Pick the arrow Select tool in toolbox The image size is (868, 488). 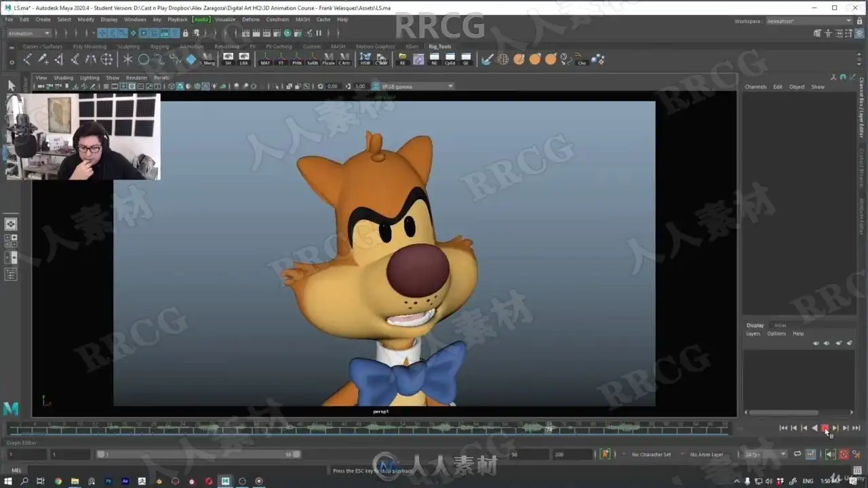(12, 85)
